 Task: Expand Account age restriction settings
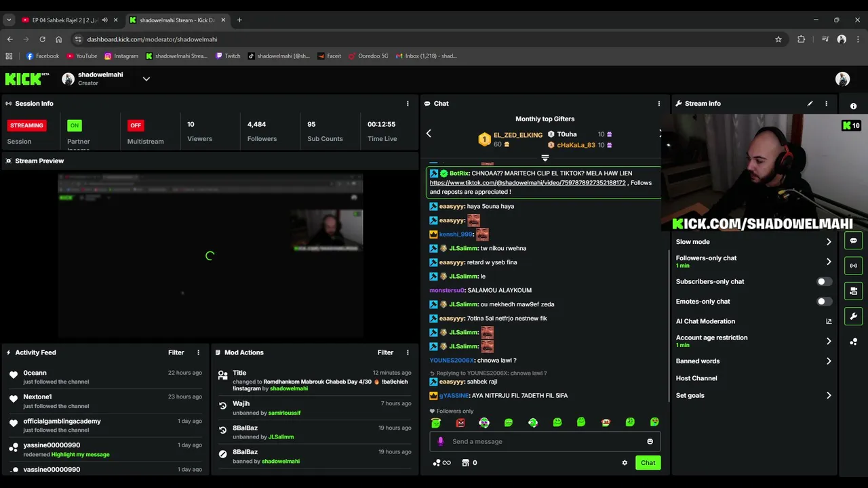tap(829, 341)
